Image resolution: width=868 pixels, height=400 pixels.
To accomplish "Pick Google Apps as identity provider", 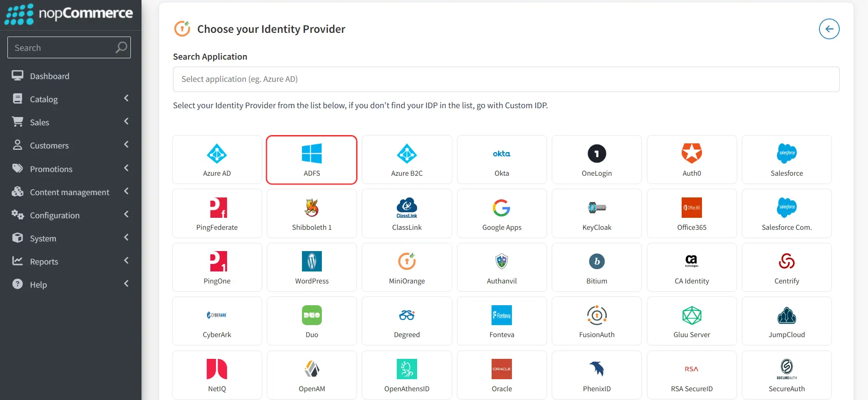I will pos(502,213).
